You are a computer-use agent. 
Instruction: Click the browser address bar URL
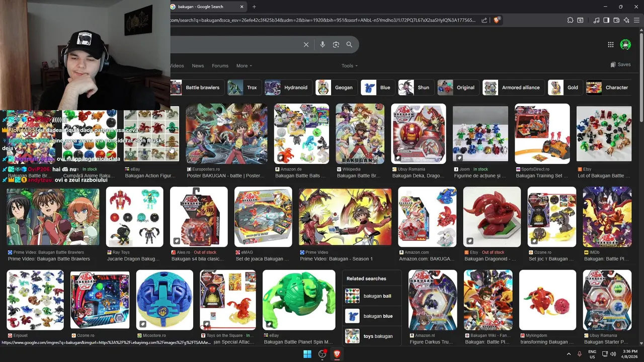323,20
